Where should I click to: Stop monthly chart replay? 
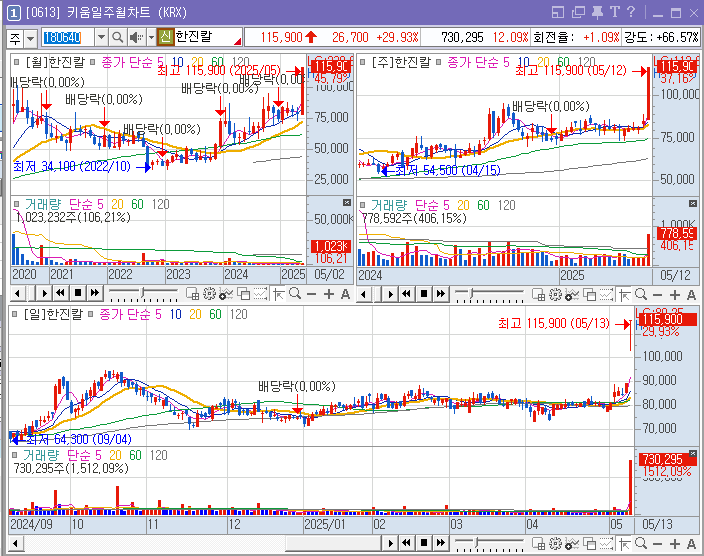(x=78, y=293)
